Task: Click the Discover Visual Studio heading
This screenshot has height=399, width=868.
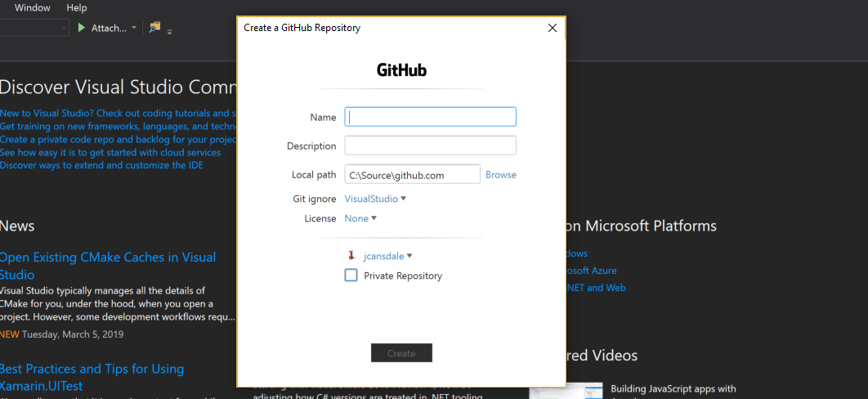Action: [x=119, y=87]
